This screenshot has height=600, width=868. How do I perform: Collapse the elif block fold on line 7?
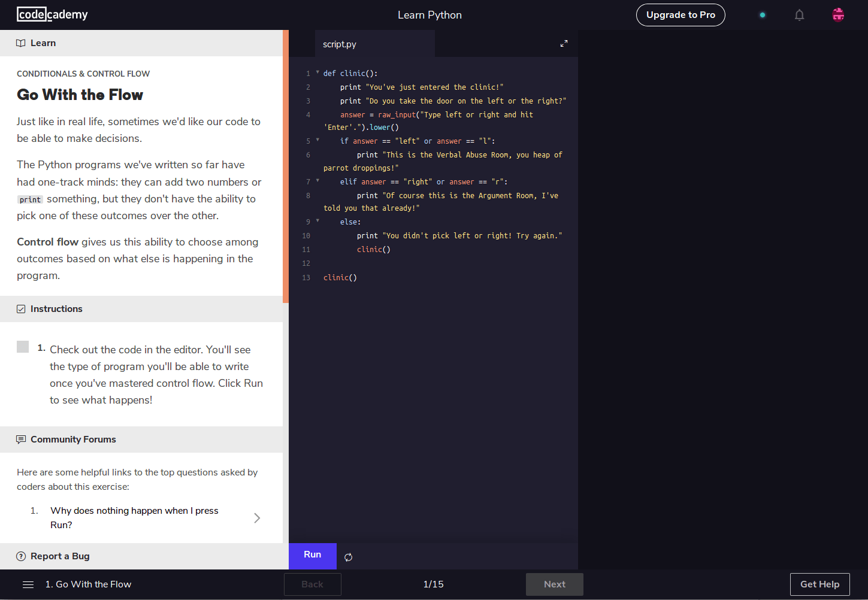pos(317,181)
